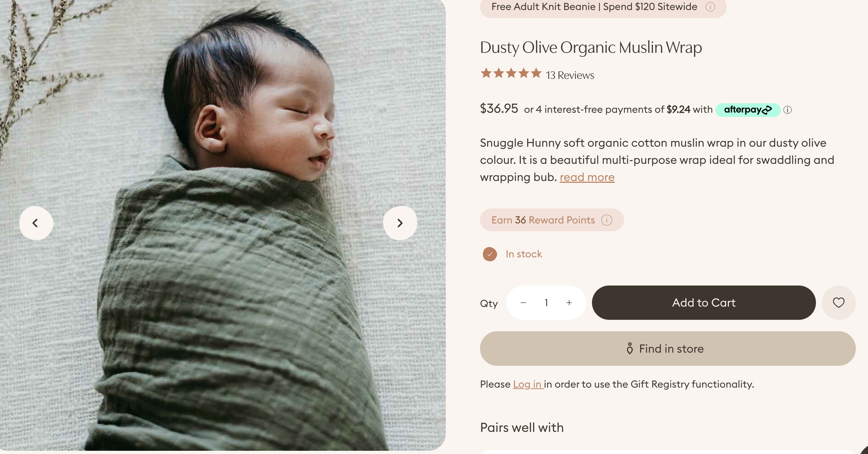Click the Free Adult Knit Beanie promo text
This screenshot has height=454, width=868.
pyautogui.click(x=594, y=7)
